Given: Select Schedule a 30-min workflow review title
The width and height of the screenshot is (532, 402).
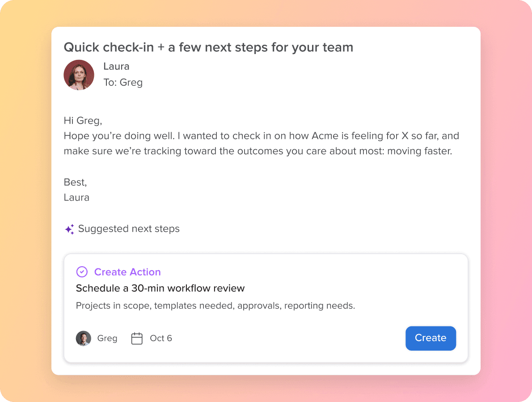Looking at the screenshot, I should point(160,288).
